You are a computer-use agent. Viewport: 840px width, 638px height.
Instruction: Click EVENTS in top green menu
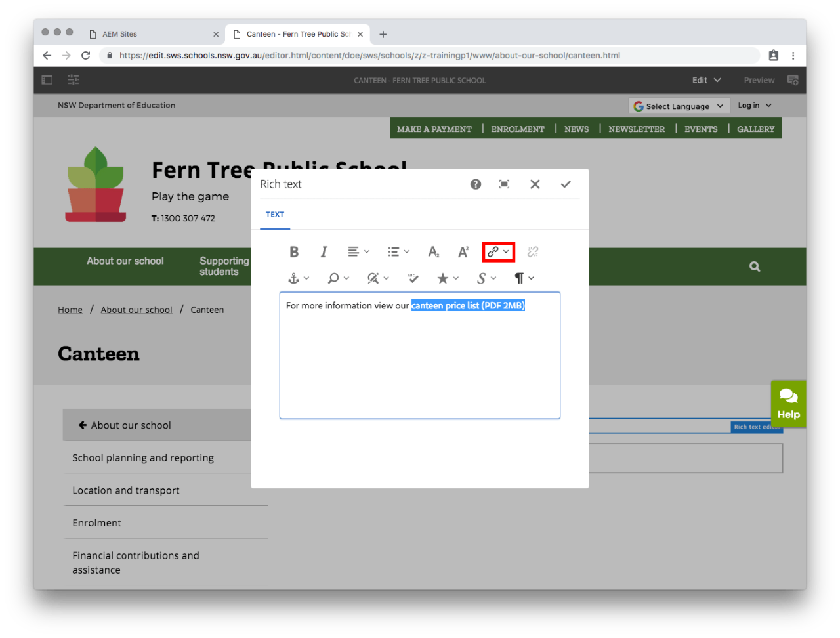pyautogui.click(x=701, y=129)
